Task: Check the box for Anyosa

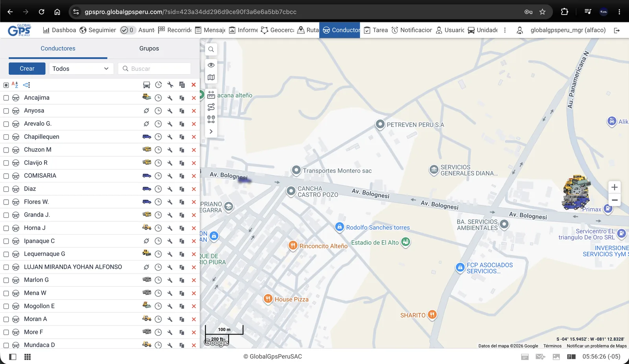Action: [x=6, y=111]
